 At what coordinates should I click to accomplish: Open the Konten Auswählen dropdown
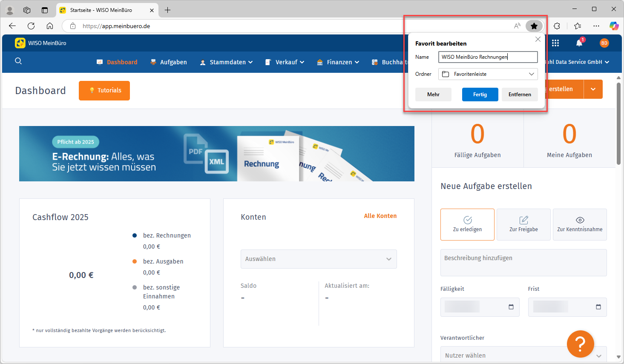click(x=319, y=259)
